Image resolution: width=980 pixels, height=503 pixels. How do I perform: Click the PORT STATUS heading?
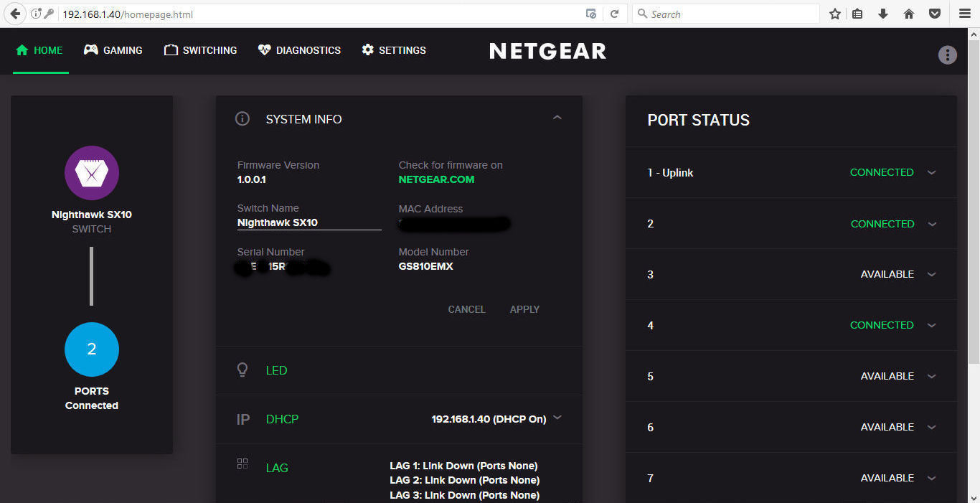point(699,121)
